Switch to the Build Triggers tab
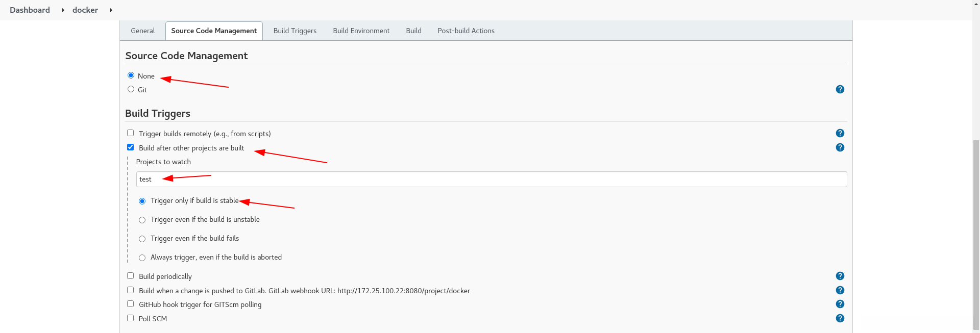Image resolution: width=980 pixels, height=333 pixels. [295, 31]
